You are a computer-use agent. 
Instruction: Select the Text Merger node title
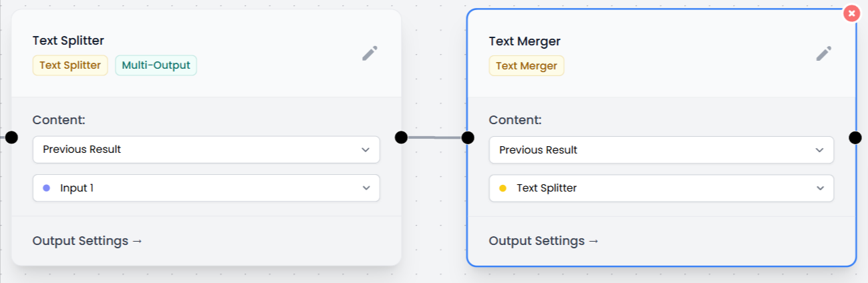(525, 41)
